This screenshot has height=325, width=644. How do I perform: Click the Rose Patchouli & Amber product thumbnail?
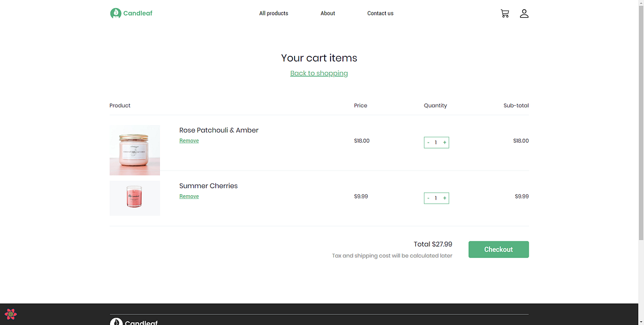click(134, 150)
